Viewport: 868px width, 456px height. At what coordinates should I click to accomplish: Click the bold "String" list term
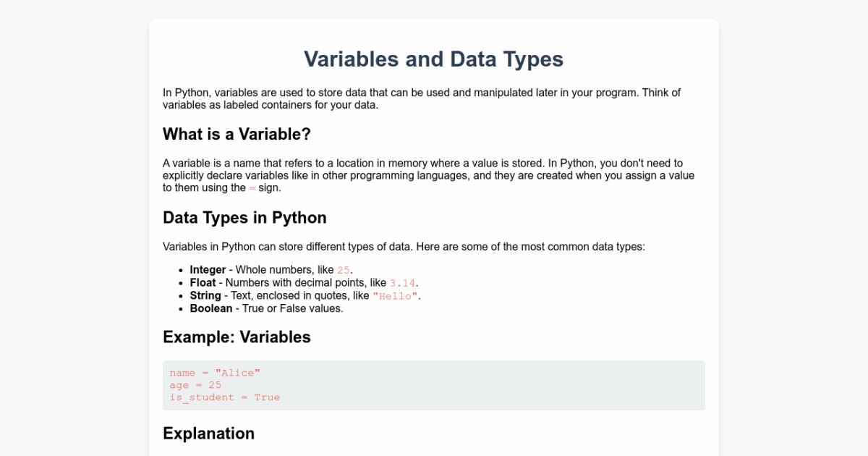coord(205,295)
